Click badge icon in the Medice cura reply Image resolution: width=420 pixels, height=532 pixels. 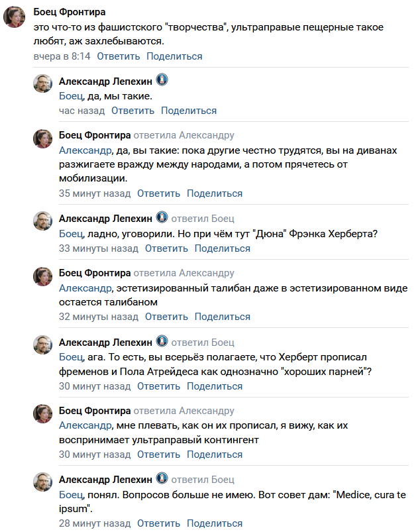162,478
